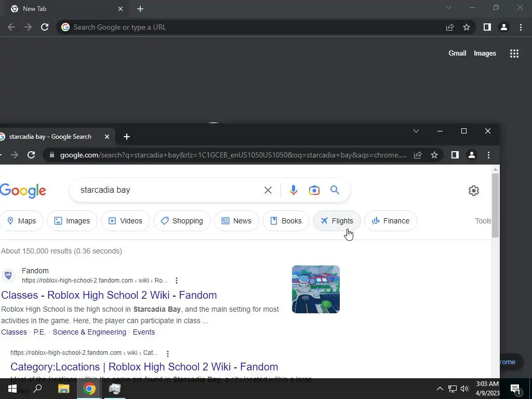Screen dimensions: 532x399
Task: Share this page from search window toolbar
Action: pyautogui.click(x=418, y=155)
